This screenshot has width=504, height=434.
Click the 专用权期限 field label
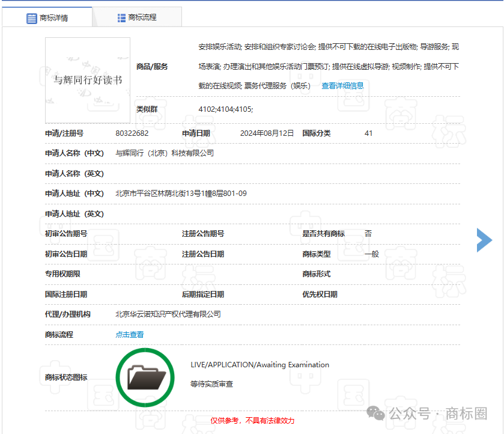tap(62, 274)
